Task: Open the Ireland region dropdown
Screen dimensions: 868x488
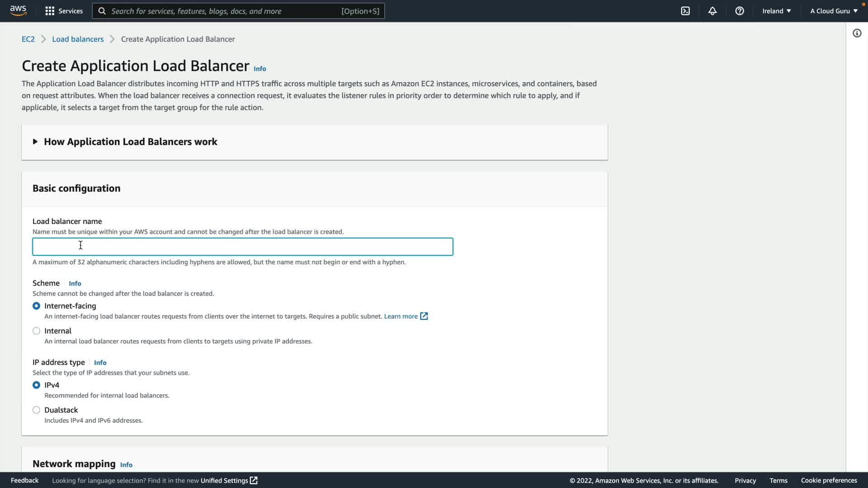Action: (776, 11)
